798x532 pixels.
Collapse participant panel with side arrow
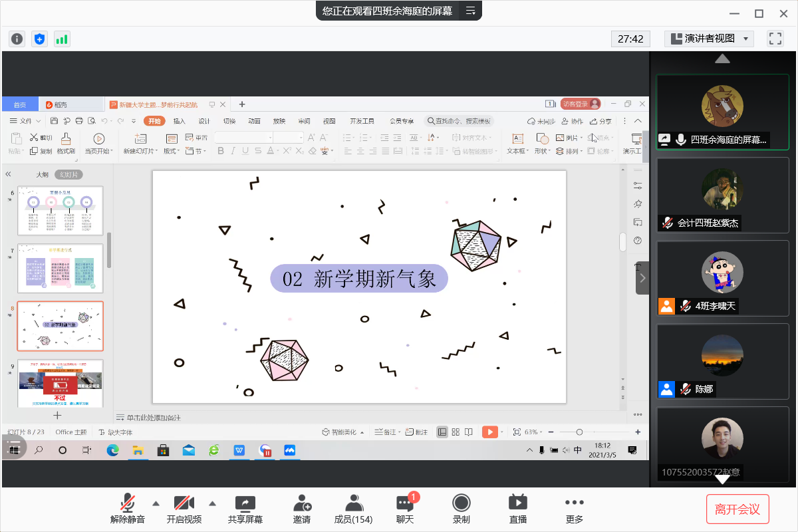click(642, 277)
